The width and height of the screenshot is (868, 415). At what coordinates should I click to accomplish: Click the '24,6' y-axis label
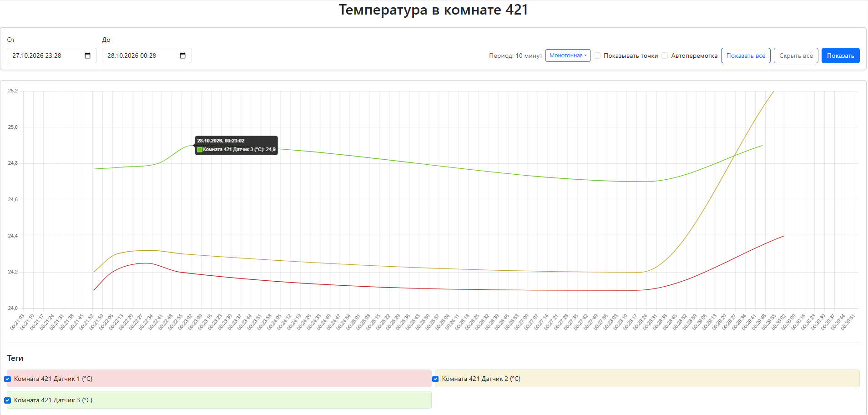[13, 199]
